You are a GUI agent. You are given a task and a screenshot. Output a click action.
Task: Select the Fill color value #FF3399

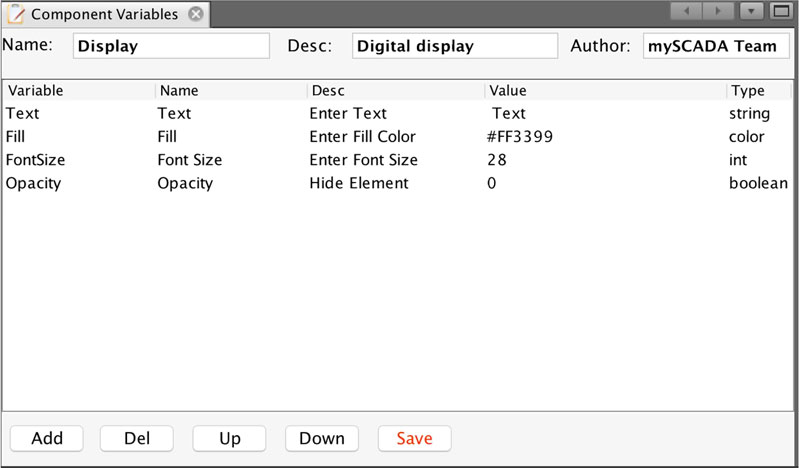520,137
